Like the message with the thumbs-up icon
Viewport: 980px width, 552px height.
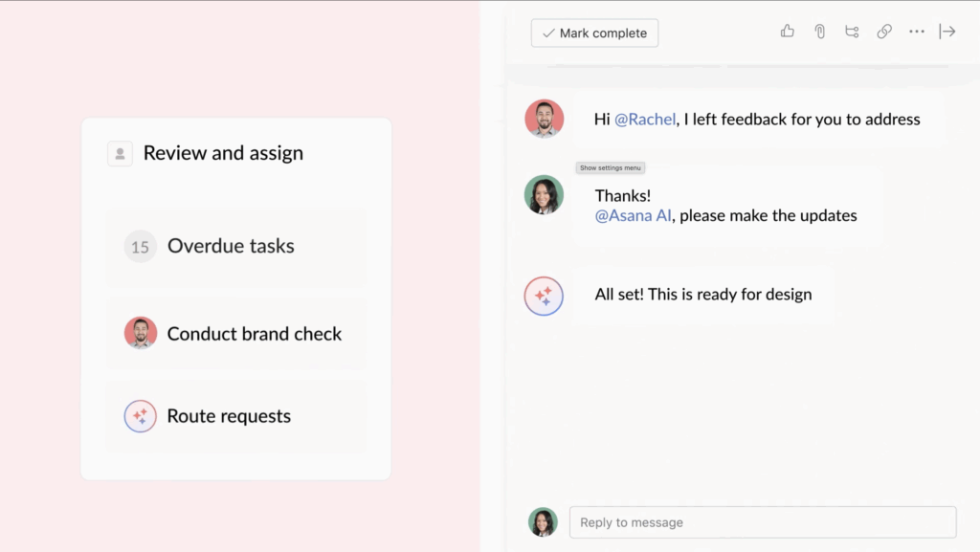click(787, 32)
